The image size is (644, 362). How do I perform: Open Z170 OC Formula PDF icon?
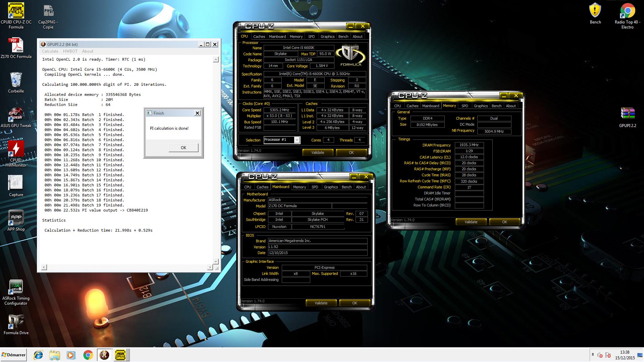[16, 48]
